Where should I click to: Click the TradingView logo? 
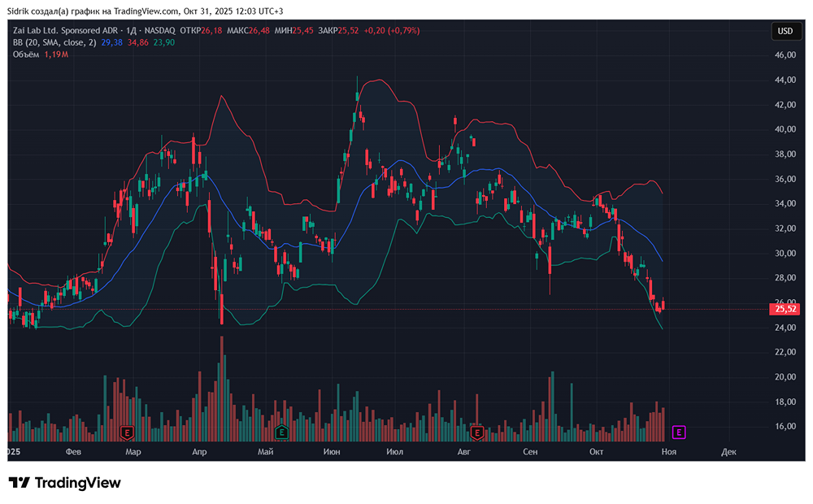click(x=65, y=483)
